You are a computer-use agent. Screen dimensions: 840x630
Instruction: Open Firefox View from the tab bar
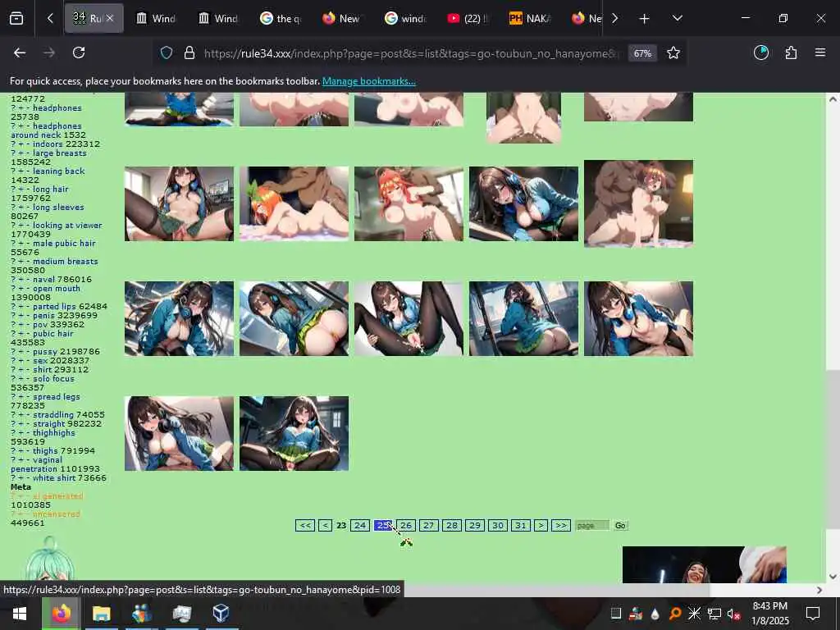16,18
